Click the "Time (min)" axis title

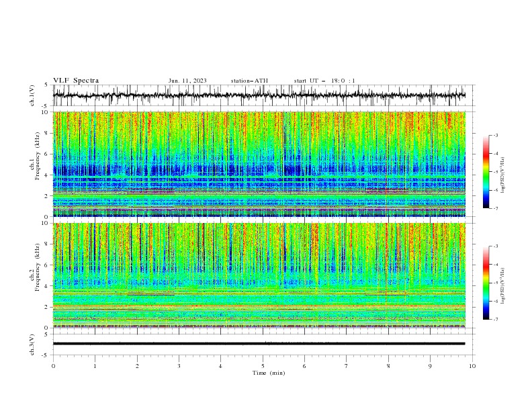pos(269,373)
